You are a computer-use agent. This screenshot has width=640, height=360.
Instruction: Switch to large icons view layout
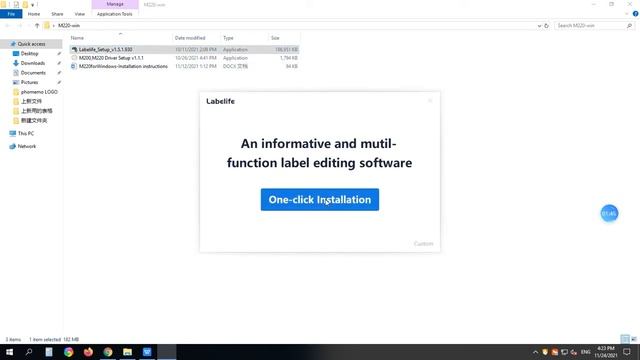634,339
